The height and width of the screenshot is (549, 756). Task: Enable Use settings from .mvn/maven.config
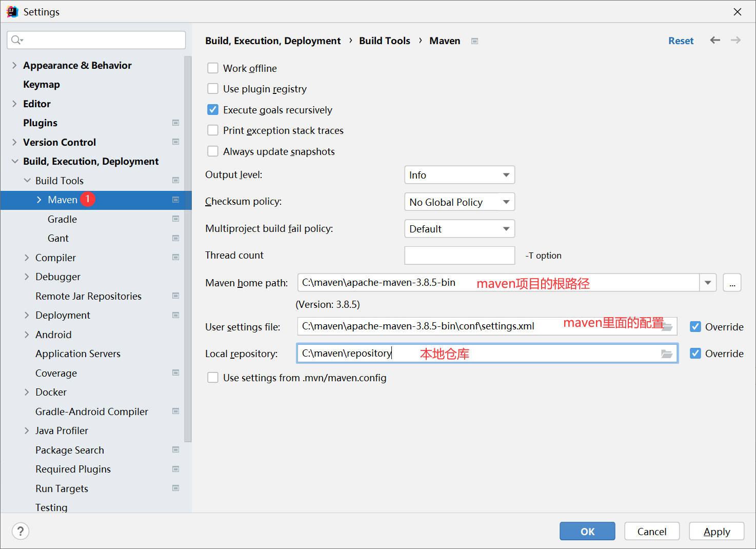coord(213,378)
